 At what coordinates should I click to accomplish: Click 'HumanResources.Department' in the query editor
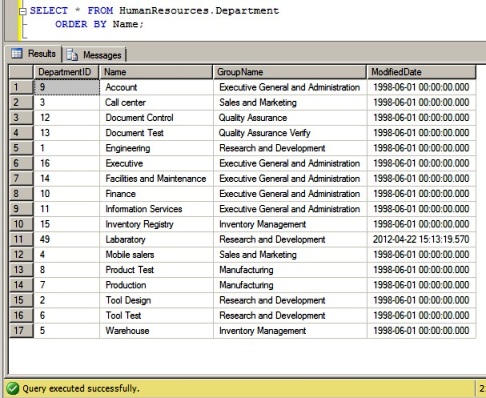point(199,11)
